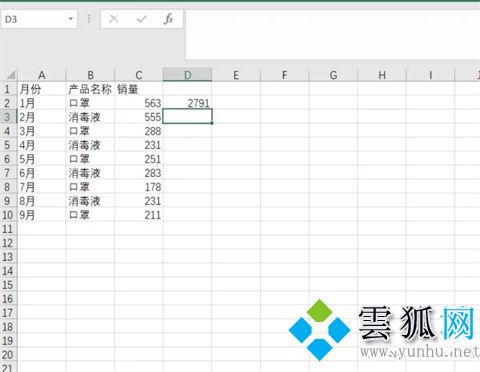Screen dimensions: 480x372
Task: Click the 口罩 cell in row 2
Action: (x=90, y=103)
